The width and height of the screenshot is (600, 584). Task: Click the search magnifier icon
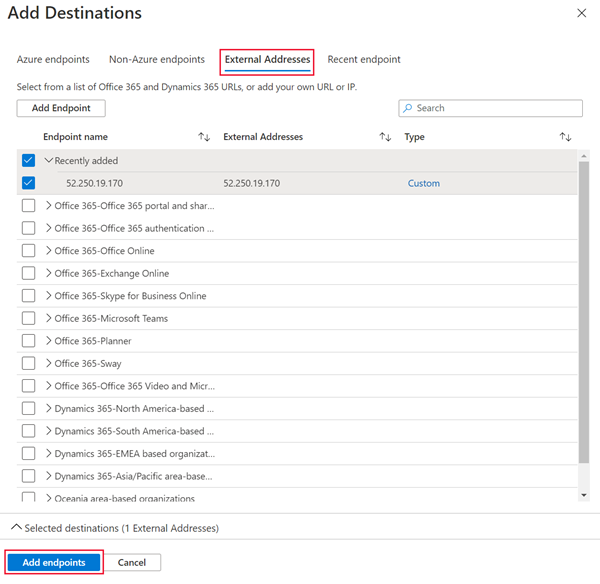point(408,108)
